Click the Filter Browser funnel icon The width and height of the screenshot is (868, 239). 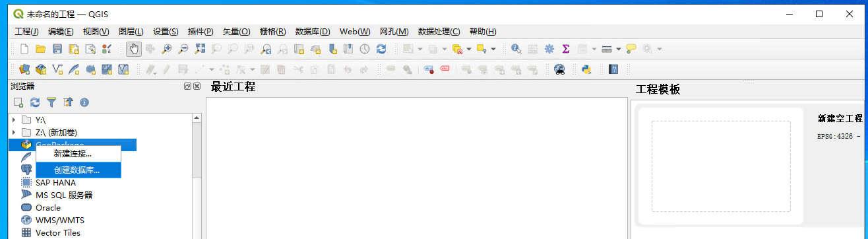[51, 102]
